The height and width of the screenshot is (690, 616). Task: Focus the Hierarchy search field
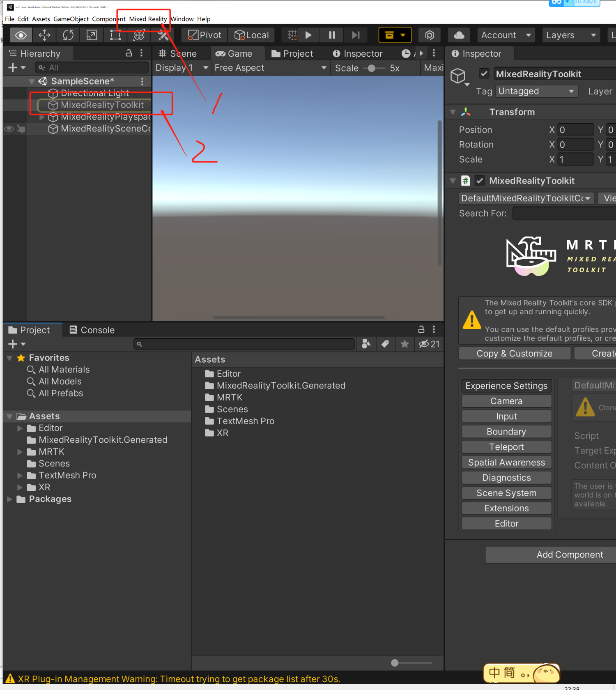92,67
